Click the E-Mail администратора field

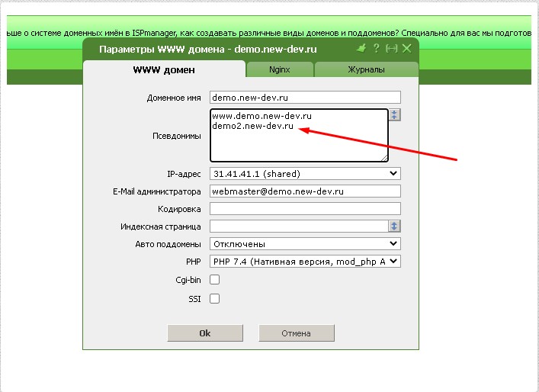pyautogui.click(x=305, y=191)
